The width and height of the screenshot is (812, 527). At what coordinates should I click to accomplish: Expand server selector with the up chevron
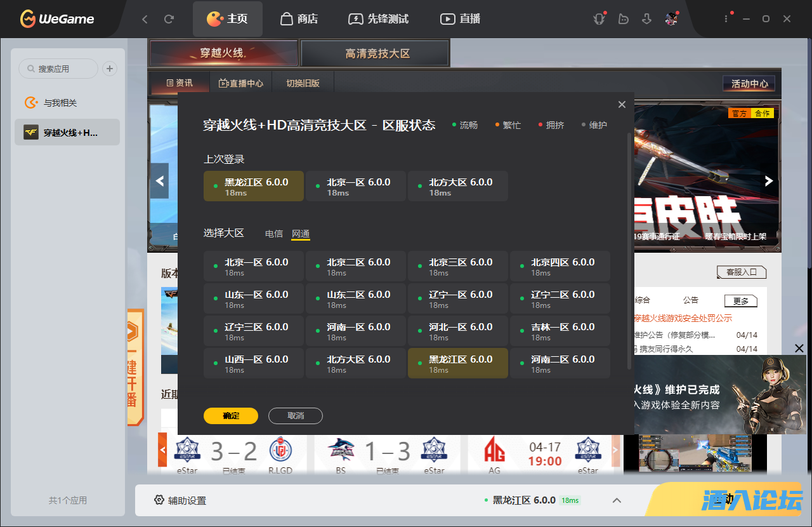(x=617, y=500)
